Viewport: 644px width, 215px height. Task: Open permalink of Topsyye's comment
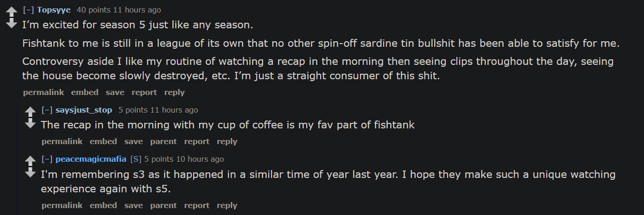point(44,92)
